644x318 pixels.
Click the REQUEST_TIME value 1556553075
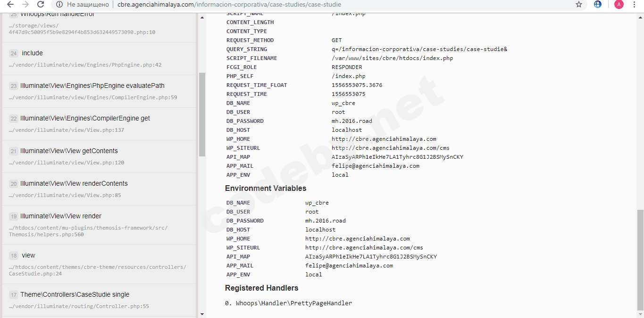tap(349, 95)
